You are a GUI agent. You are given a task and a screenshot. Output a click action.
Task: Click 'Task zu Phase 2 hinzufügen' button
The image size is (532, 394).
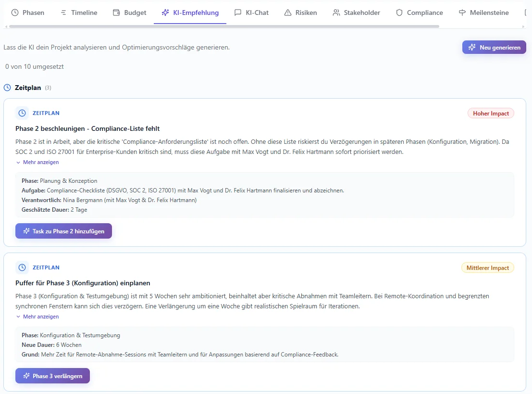coord(63,231)
